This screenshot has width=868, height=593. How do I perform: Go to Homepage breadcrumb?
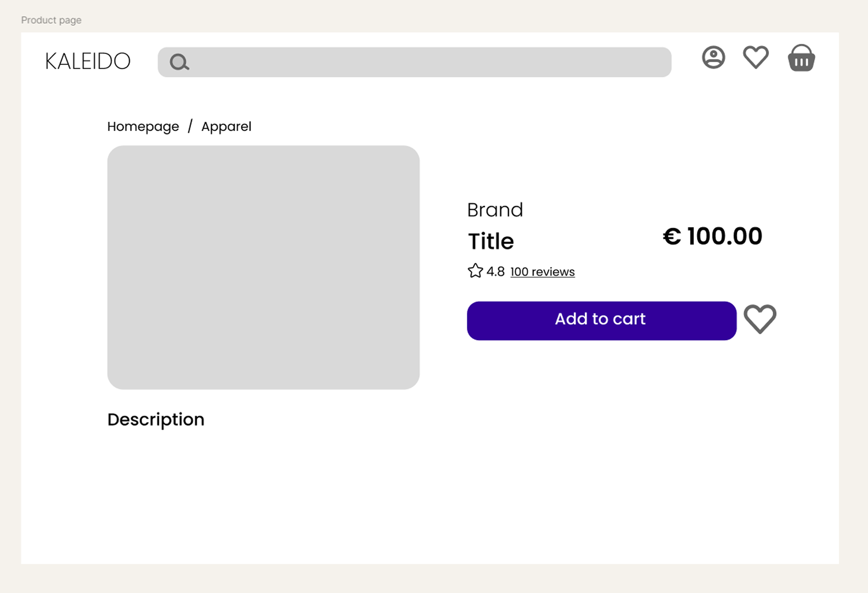click(143, 127)
